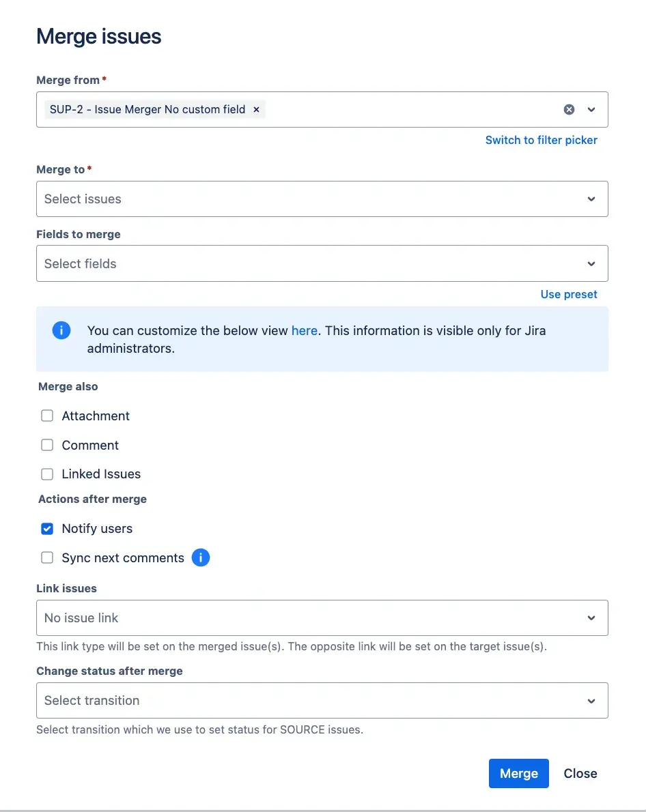
Task: Click the blue info icon in admin banner
Action: click(61, 331)
